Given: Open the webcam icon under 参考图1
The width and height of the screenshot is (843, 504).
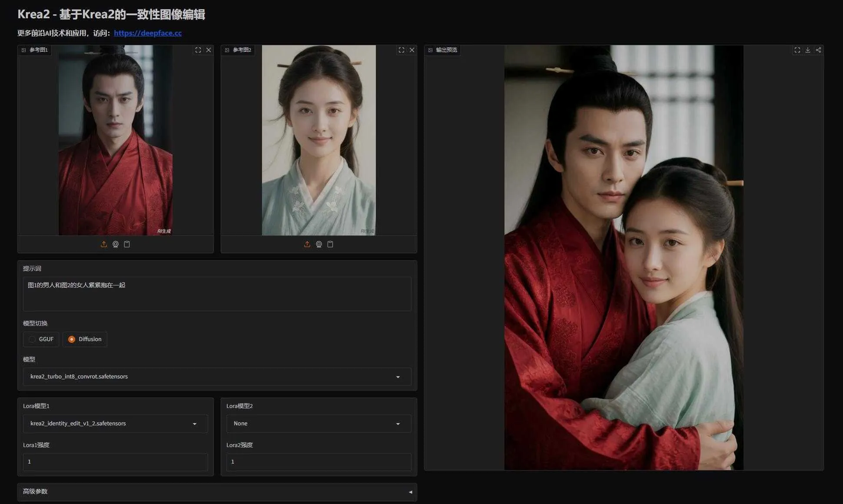Looking at the screenshot, I should (116, 244).
